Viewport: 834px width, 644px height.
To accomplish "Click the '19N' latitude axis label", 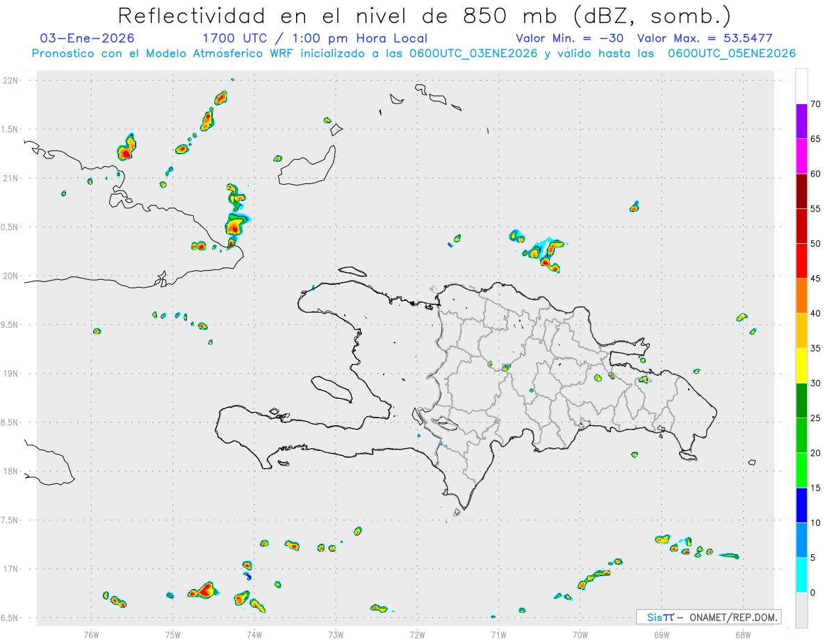I will [x=12, y=374].
